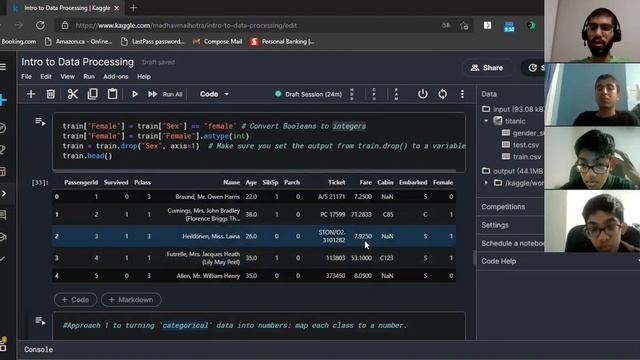The image size is (640, 360).
Task: Open the Console panel
Action: point(38,349)
